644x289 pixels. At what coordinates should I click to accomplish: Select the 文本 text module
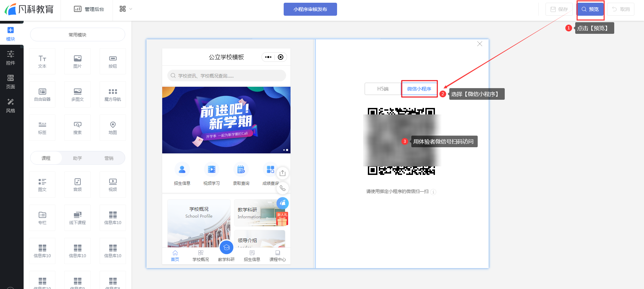click(42, 61)
